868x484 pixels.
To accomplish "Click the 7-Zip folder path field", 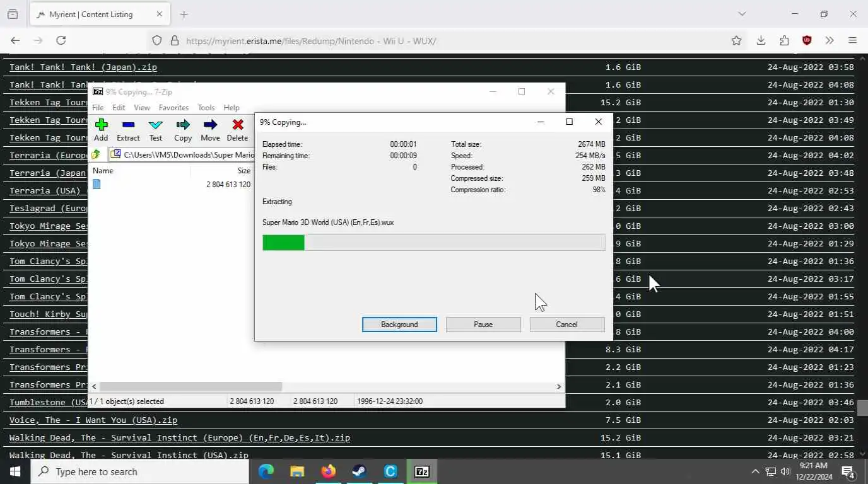I will point(182,154).
